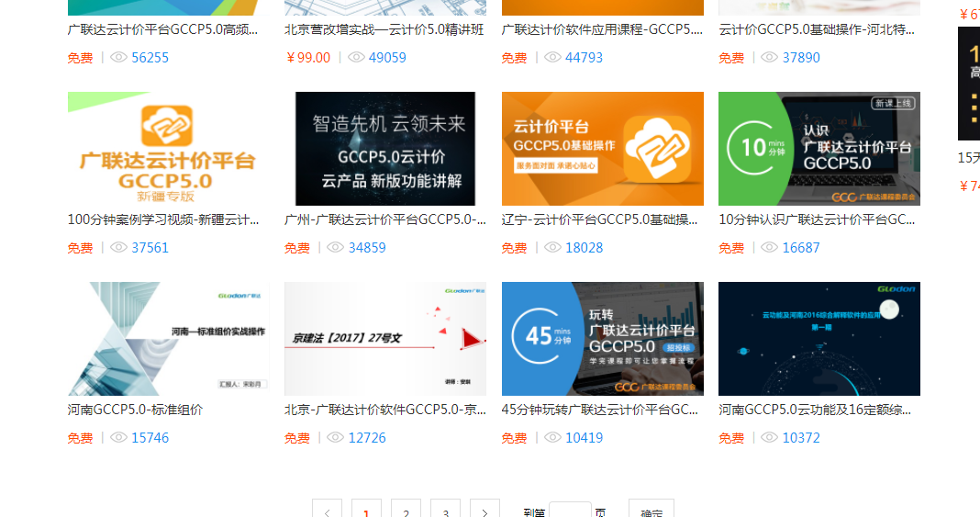Click the eye icon beside 10419 views

(x=552, y=437)
